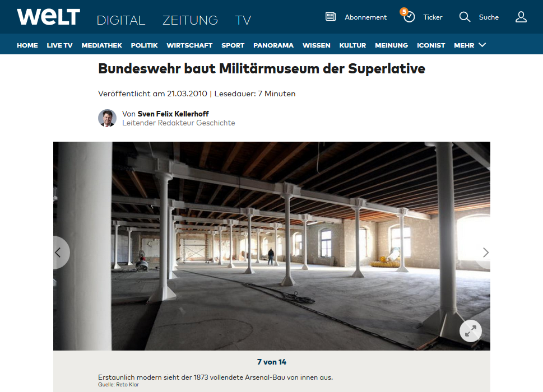543x392 pixels.
Task: Open the Ticker clock icon
Action: tap(409, 16)
